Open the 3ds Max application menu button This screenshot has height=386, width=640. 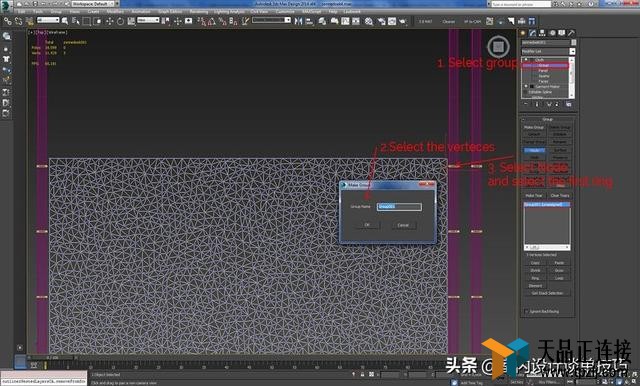[x=6, y=6]
